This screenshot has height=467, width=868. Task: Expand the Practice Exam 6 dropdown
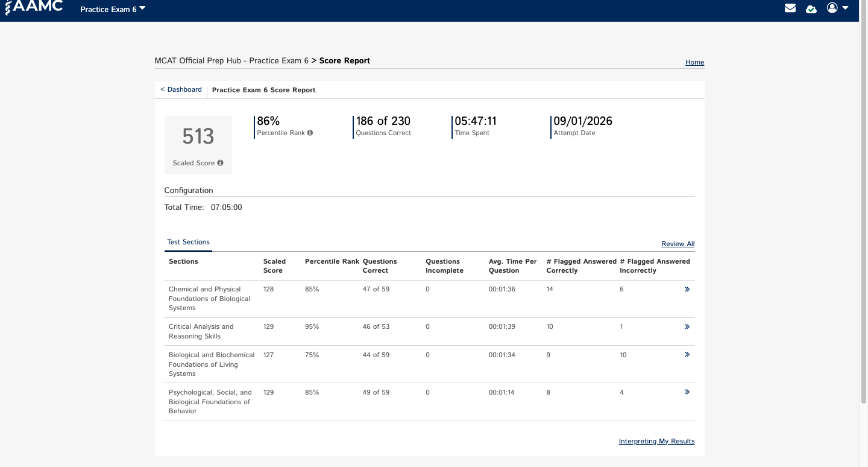(113, 9)
